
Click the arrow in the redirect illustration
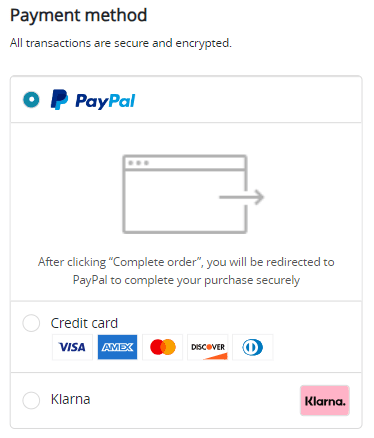pyautogui.click(x=242, y=197)
